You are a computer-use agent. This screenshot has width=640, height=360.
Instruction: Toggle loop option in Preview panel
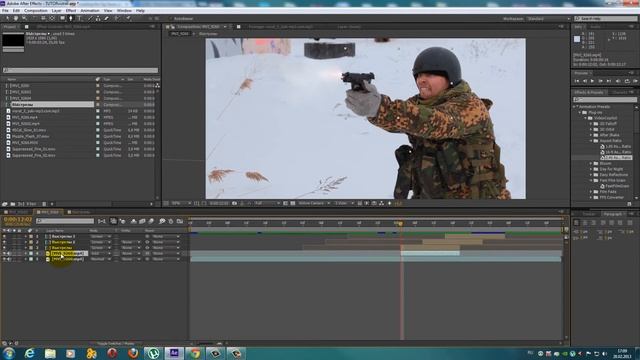(x=627, y=81)
